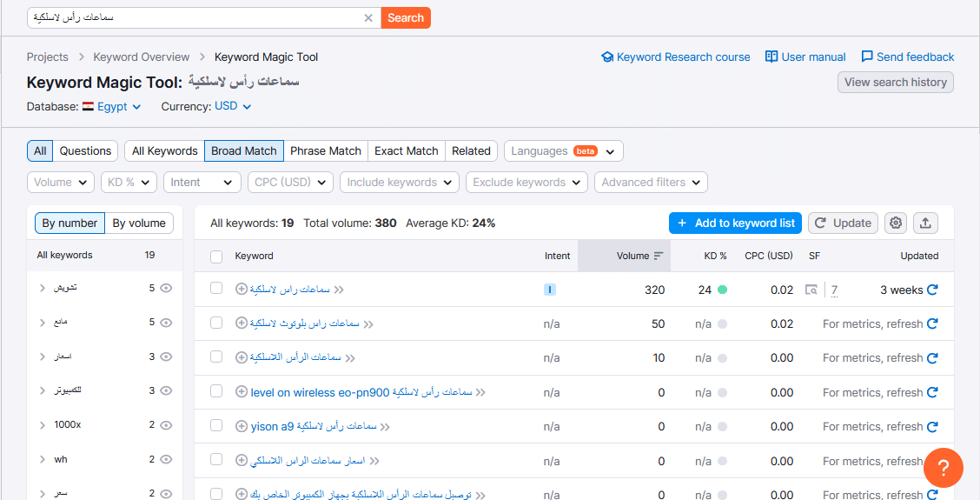Viewport: 980px width, 500px height.
Task: Click View search history button
Action: (x=896, y=82)
